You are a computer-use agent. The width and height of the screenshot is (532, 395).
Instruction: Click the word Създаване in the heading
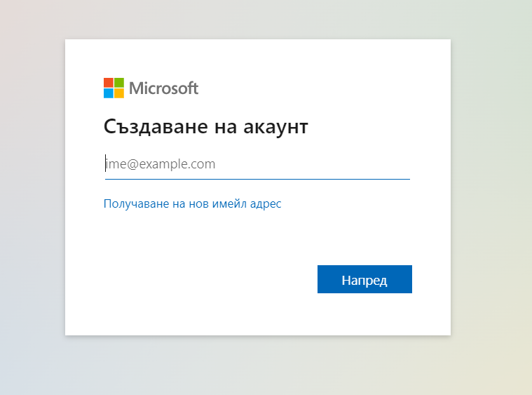(156, 127)
